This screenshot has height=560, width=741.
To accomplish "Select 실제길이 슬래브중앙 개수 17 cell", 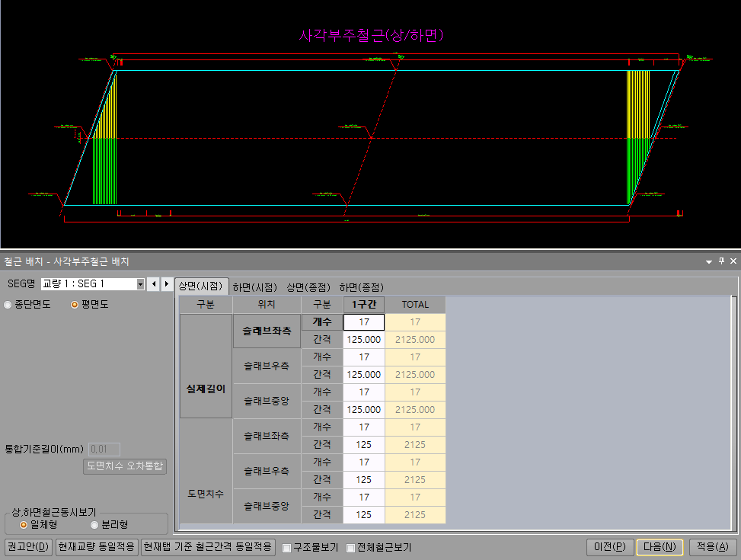I will coord(364,392).
